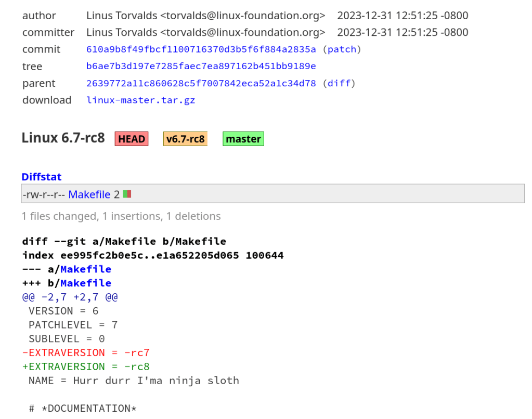Click the patch link beside commit hash
Screen dimensions: 532x419
342,49
